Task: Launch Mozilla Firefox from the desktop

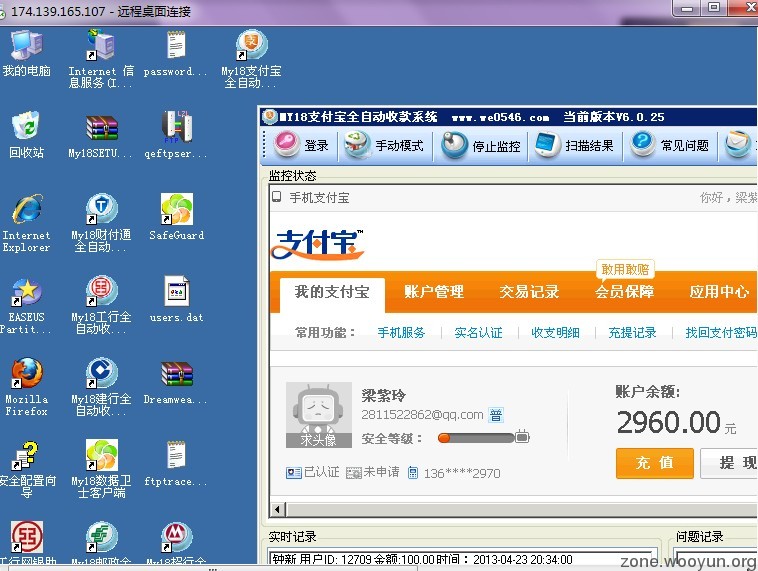Action: 27,388
